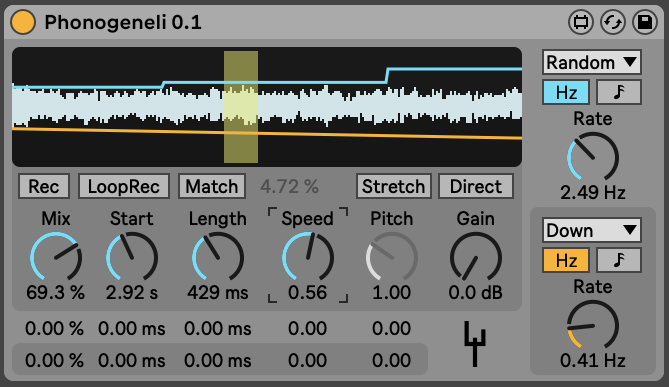The width and height of the screenshot is (669, 387).
Task: Click the yellow loop region in waveform
Action: tap(241, 107)
